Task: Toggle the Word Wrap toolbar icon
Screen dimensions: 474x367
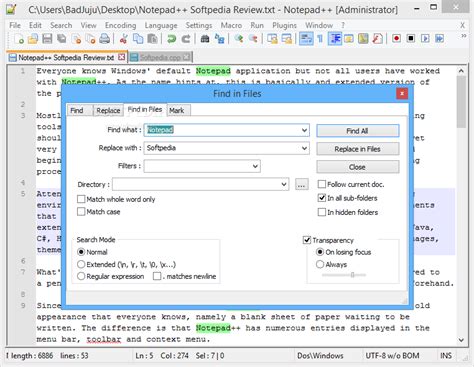Action: [x=306, y=39]
